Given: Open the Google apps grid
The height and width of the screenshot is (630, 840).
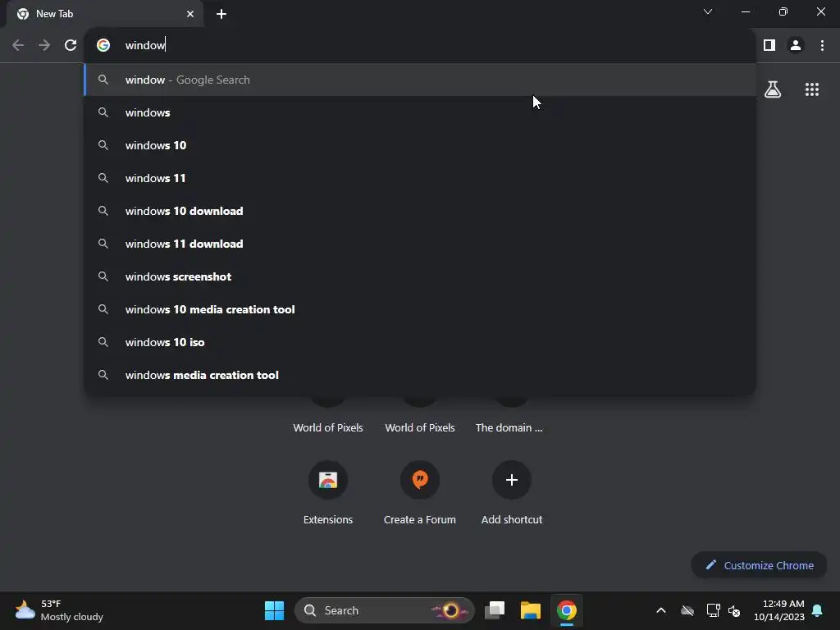Looking at the screenshot, I should point(811,89).
